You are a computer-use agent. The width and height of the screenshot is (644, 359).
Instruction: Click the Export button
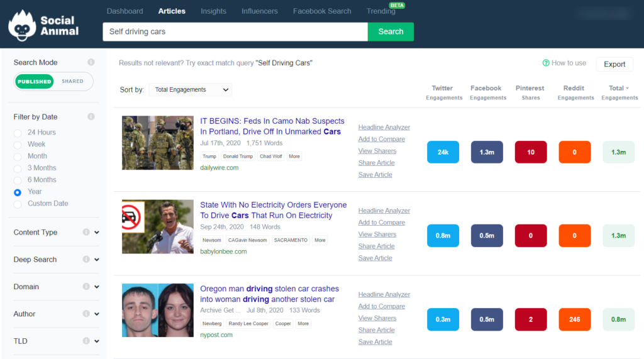614,64
